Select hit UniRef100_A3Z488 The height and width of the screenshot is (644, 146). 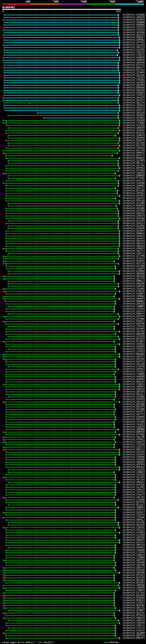click(x=133, y=183)
